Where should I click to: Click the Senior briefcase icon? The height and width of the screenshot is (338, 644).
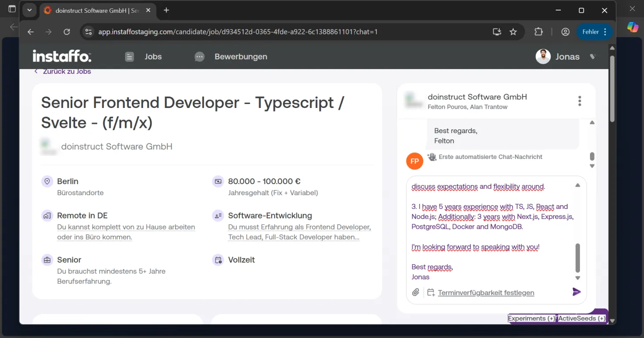(47, 260)
